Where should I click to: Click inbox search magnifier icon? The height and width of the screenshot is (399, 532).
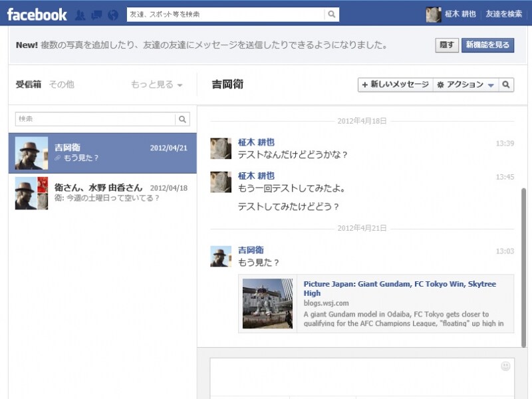[x=182, y=119]
